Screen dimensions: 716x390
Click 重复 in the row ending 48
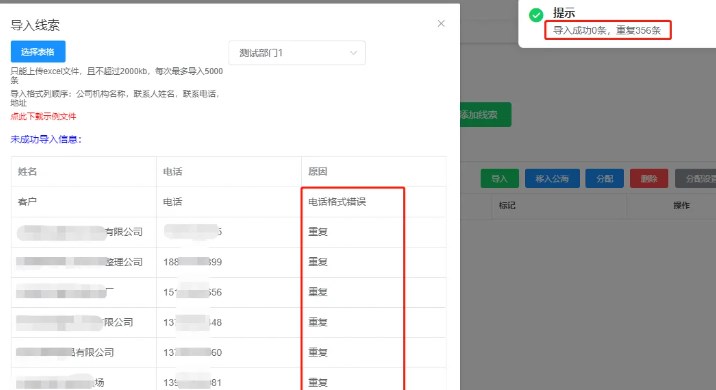click(x=318, y=322)
